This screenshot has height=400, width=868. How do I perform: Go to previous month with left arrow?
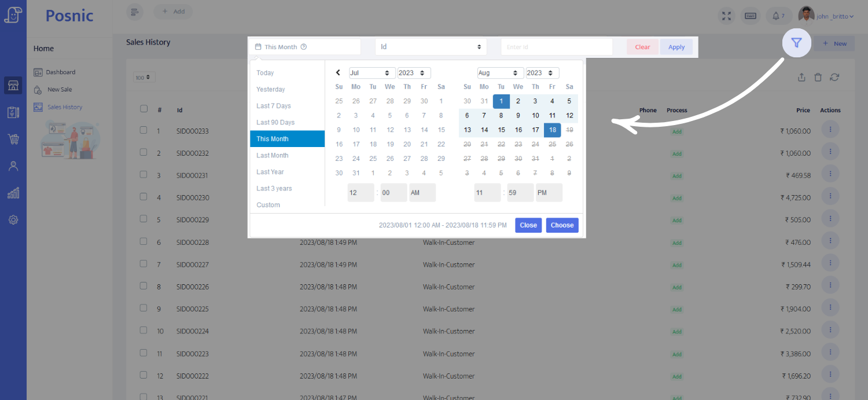click(x=339, y=73)
